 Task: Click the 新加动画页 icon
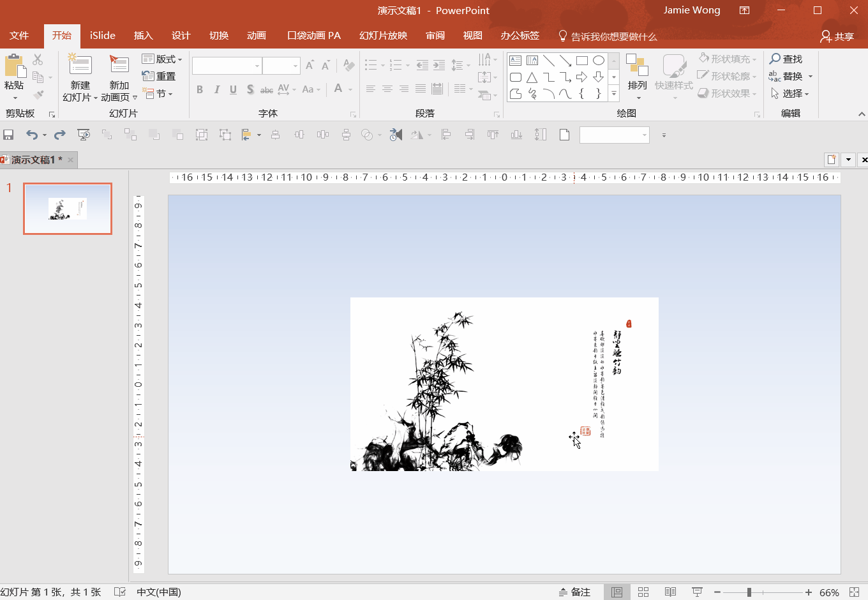tap(119, 65)
